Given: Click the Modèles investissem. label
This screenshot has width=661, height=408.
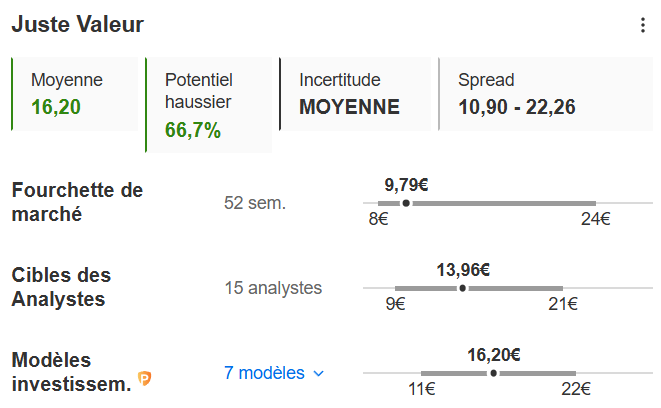Looking at the screenshot, I should pyautogui.click(x=70, y=371).
